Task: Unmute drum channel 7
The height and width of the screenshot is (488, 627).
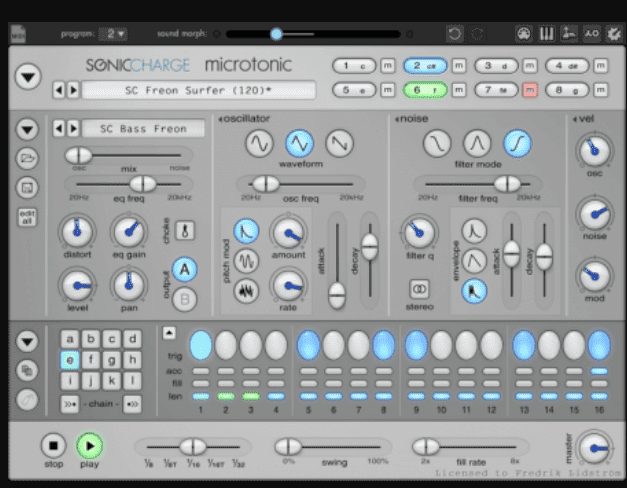Action: coord(530,90)
